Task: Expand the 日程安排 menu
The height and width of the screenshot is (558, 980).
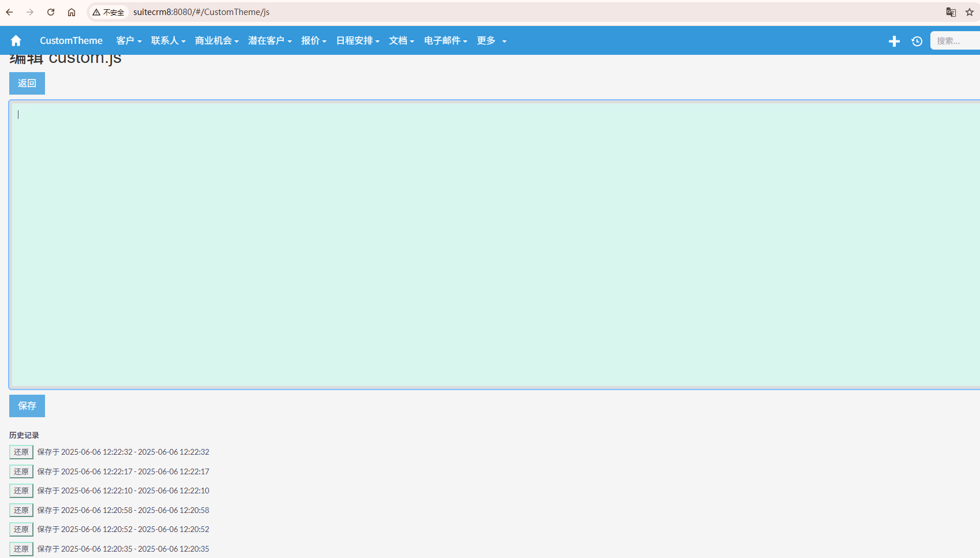Action: [357, 40]
